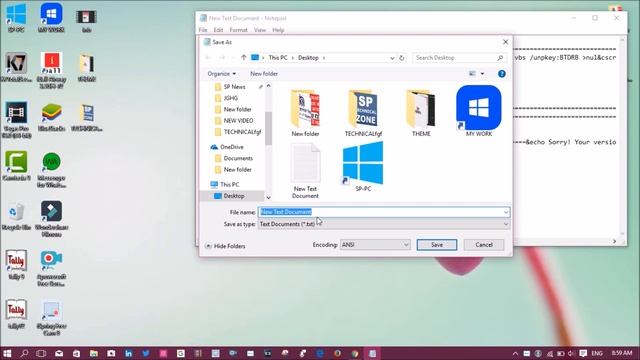This screenshot has width=640, height=360.
Task: Open the Save As help icon
Action: click(x=502, y=74)
